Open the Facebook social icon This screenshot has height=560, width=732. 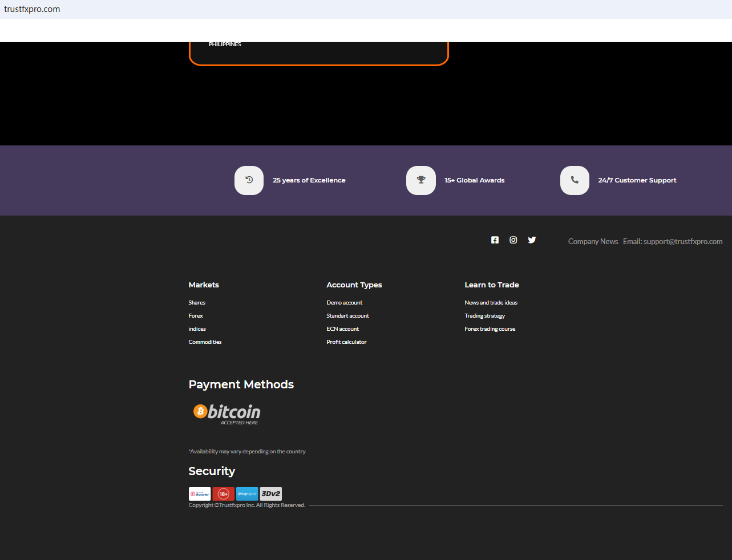[495, 240]
